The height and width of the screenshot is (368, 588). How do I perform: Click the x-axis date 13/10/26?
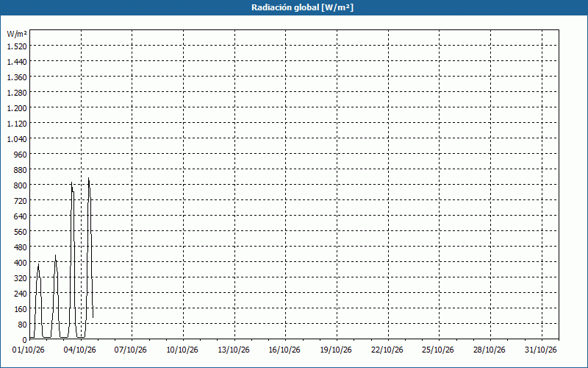pos(234,350)
